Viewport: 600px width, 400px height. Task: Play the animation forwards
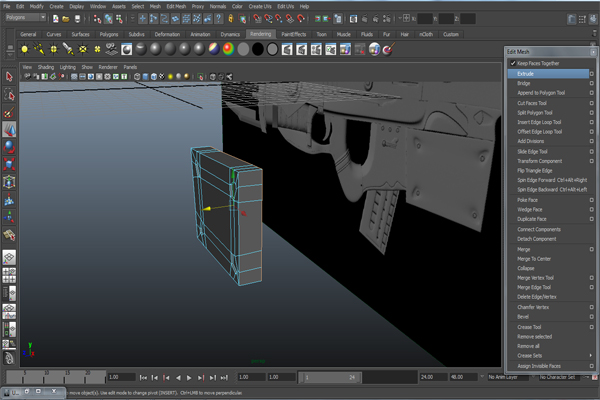[189, 377]
